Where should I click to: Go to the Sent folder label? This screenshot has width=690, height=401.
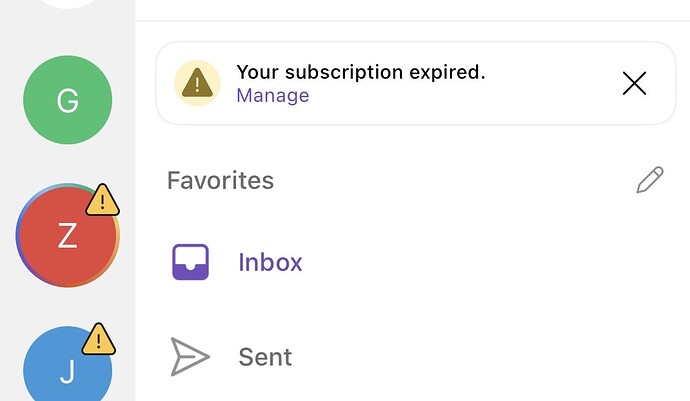click(265, 357)
